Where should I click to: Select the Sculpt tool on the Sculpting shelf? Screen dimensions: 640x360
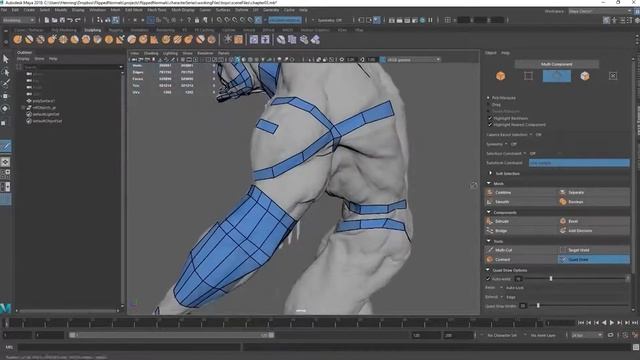pyautogui.click(x=17, y=40)
